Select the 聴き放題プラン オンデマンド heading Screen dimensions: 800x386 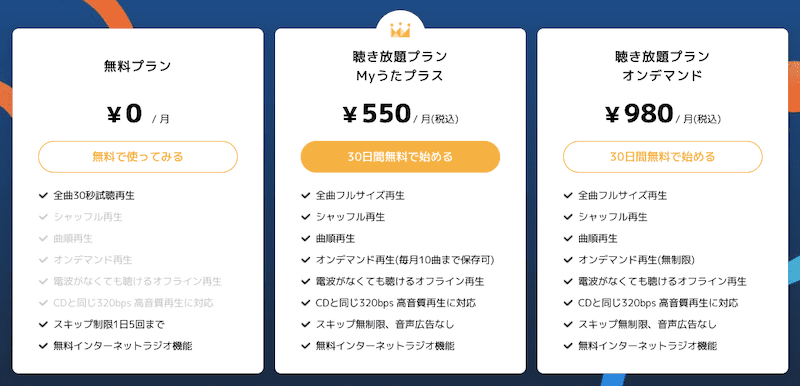(662, 66)
